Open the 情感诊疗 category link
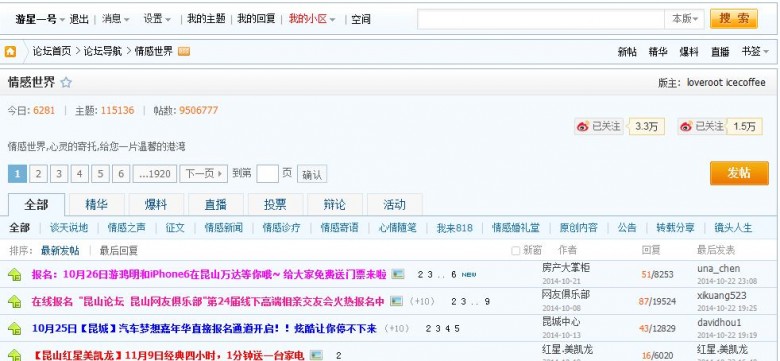Viewport: 780px width, 361px height. click(282, 228)
